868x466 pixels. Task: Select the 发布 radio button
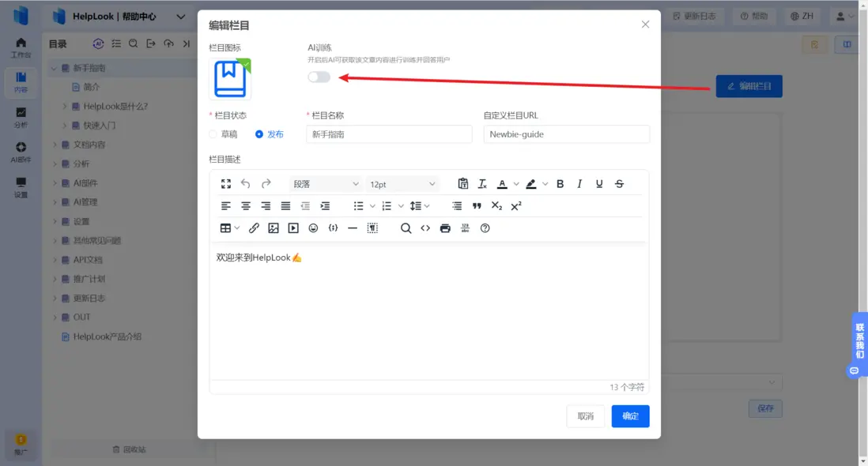click(259, 134)
